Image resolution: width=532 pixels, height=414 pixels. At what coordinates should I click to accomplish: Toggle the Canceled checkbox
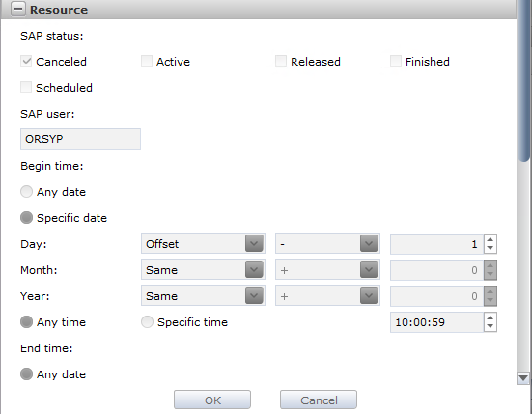[26, 61]
